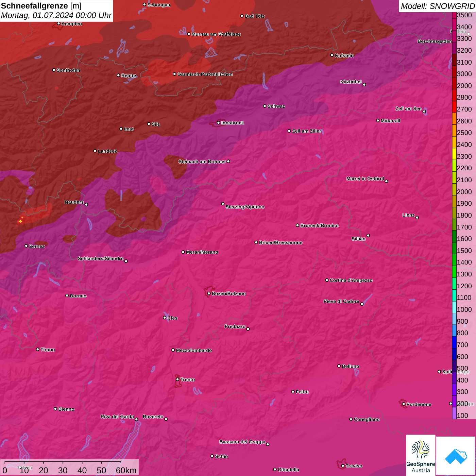Click the Brixen/Bressanone label
This screenshot has height=476, width=476.
coord(280,242)
